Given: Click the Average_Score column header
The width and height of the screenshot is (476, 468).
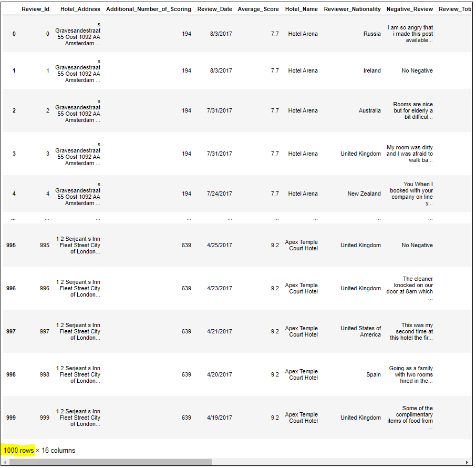Looking at the screenshot, I should (258, 9).
